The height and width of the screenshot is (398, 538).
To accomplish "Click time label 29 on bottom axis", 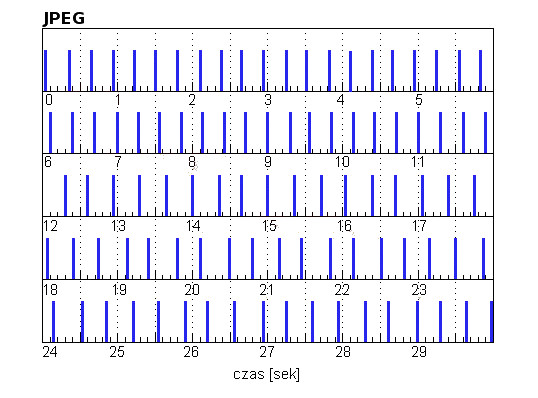I will point(419,352).
